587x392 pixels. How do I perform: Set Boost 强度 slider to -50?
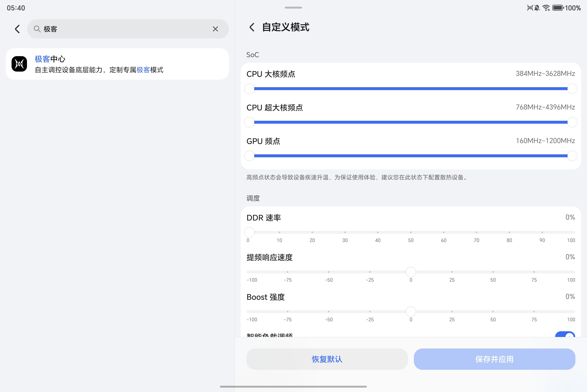pos(329,311)
